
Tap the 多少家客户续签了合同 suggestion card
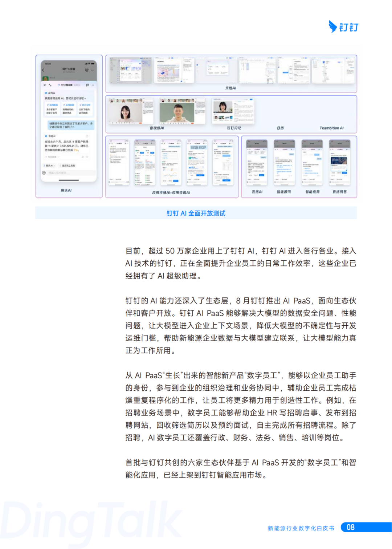52,109
